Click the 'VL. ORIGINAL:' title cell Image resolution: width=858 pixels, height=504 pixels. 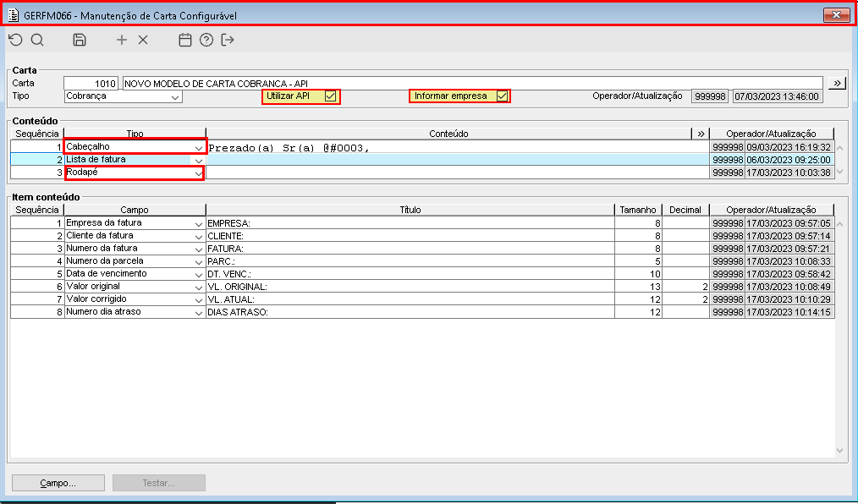pos(410,287)
